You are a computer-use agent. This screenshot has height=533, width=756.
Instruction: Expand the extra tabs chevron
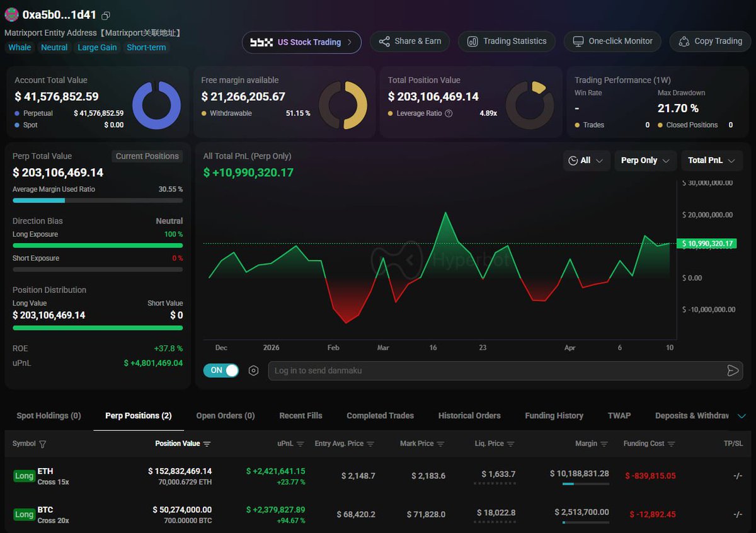coord(741,416)
